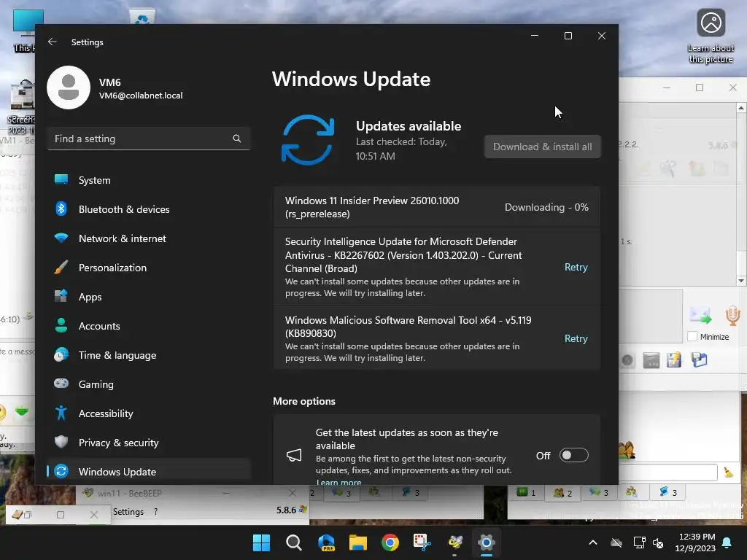Click the scroll down arrow in BeeBEEP window
Viewport: 747px width, 560px height.
(741, 281)
